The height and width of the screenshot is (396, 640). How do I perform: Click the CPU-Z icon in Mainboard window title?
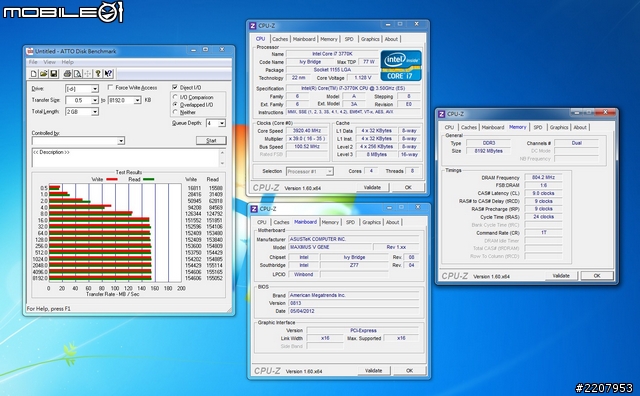click(x=253, y=209)
